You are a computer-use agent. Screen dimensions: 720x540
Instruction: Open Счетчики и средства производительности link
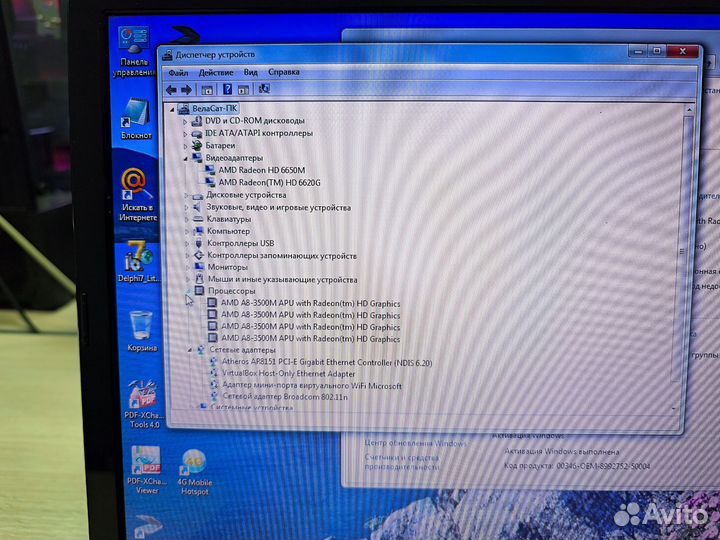coord(402,462)
